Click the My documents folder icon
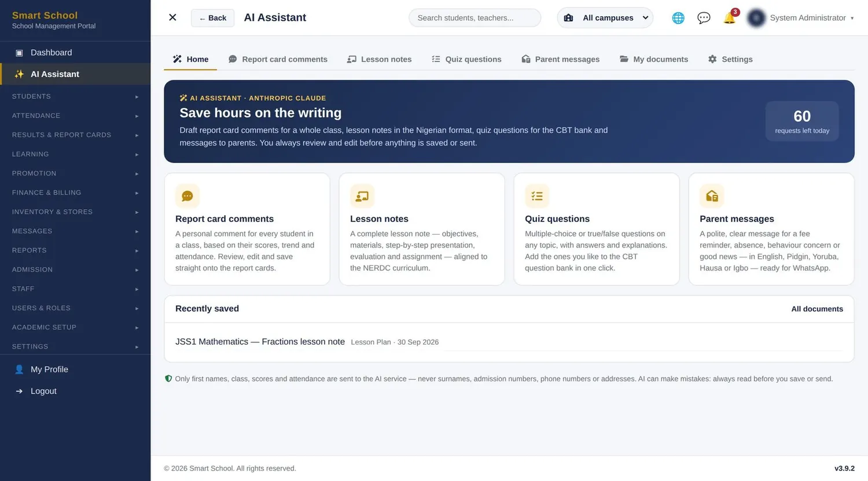Screen dimensions: 868x481 click(624, 59)
